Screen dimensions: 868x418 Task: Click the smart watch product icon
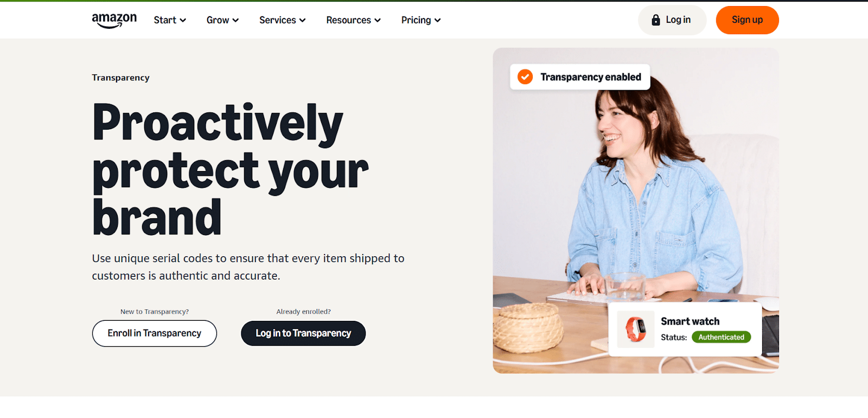tap(636, 330)
